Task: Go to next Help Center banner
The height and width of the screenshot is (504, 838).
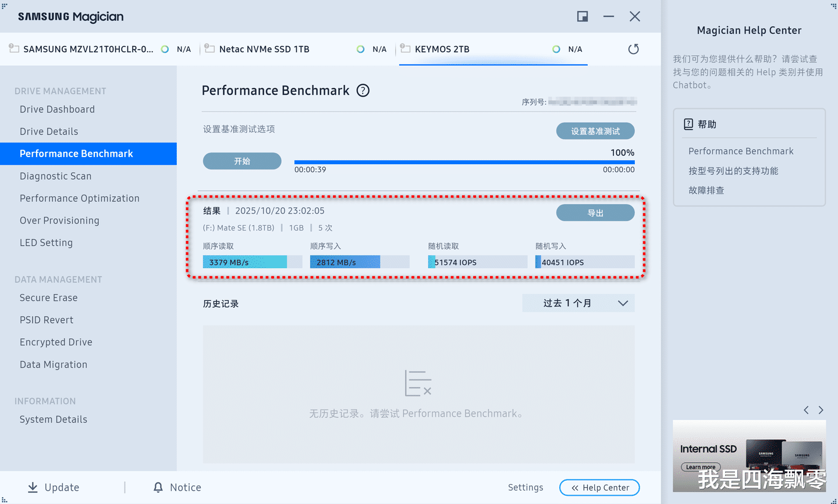Action: 821,410
